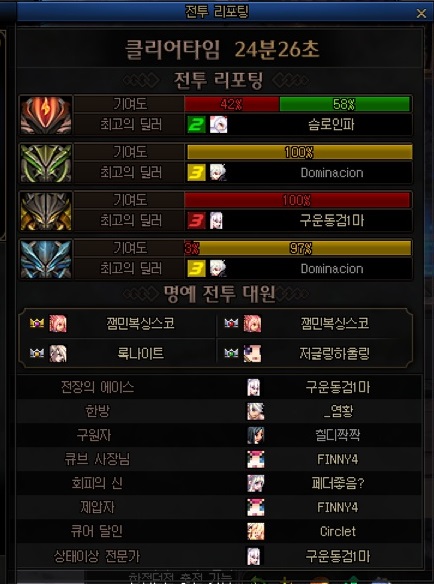Click FINNY4 in the 큐브 사장님 row
This screenshot has height=584, width=434.
coord(338,459)
